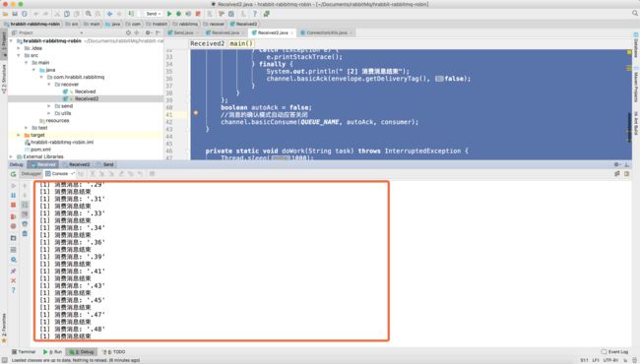This screenshot has height=364, width=640.
Task: Open Debug panel gear settings
Action: click(x=616, y=164)
